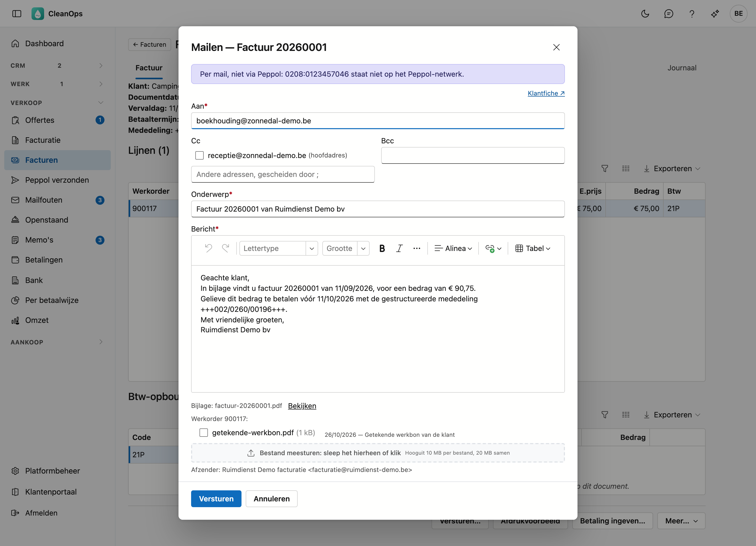
Task: Focus the Aan recipient field
Action: click(x=378, y=121)
